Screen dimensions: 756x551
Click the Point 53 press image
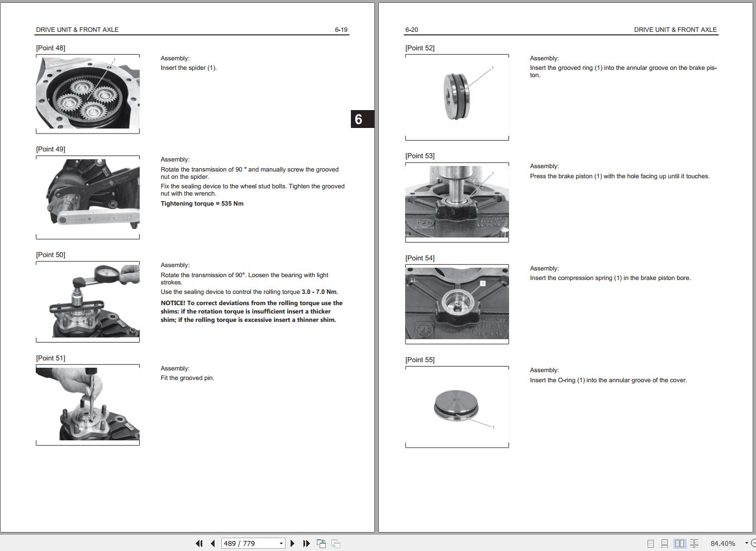click(x=457, y=201)
